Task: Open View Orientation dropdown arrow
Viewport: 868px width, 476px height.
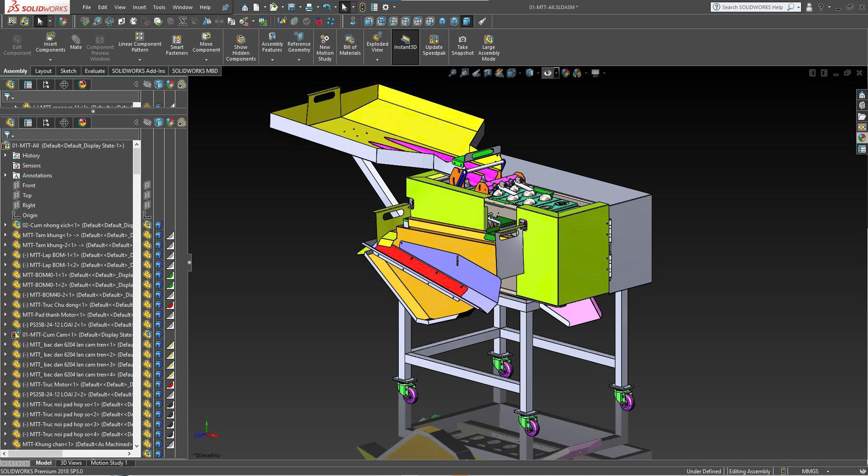Action: [x=520, y=73]
